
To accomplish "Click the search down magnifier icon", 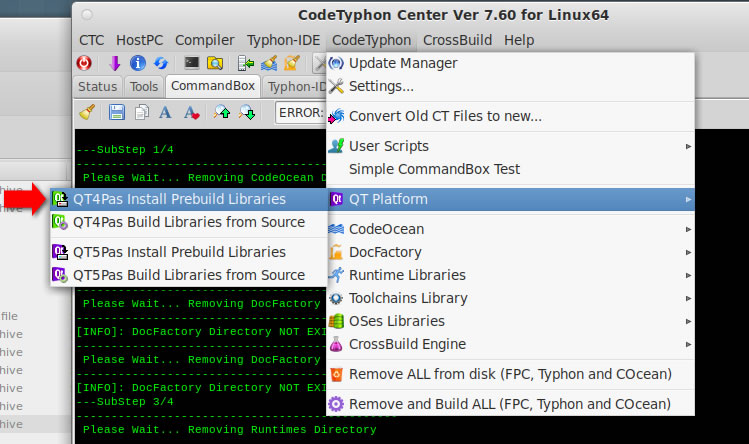I will (247, 112).
